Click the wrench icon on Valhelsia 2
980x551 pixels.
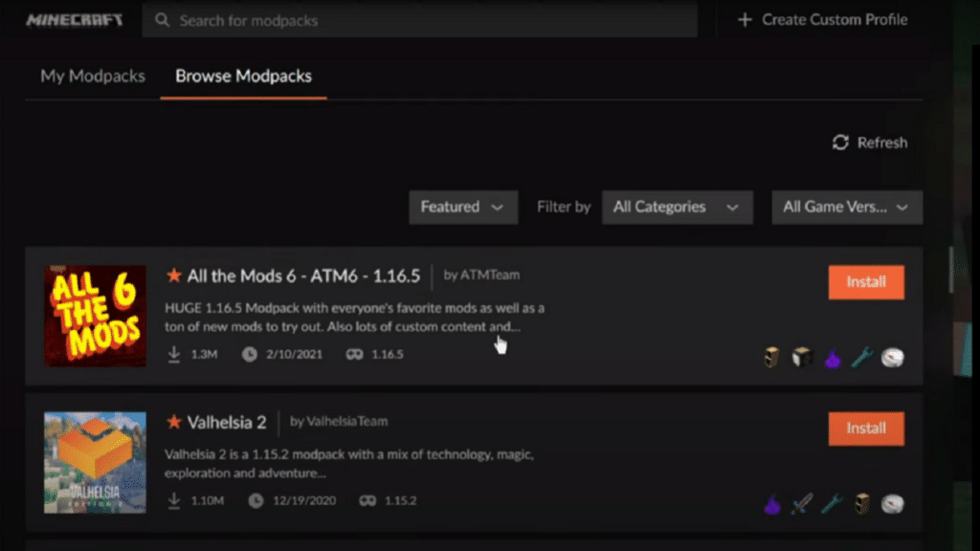click(x=833, y=504)
